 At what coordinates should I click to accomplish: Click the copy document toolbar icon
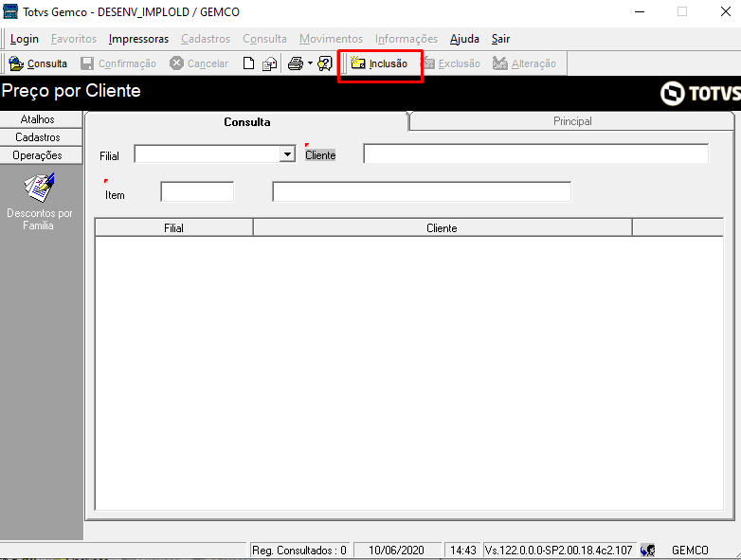(x=269, y=63)
